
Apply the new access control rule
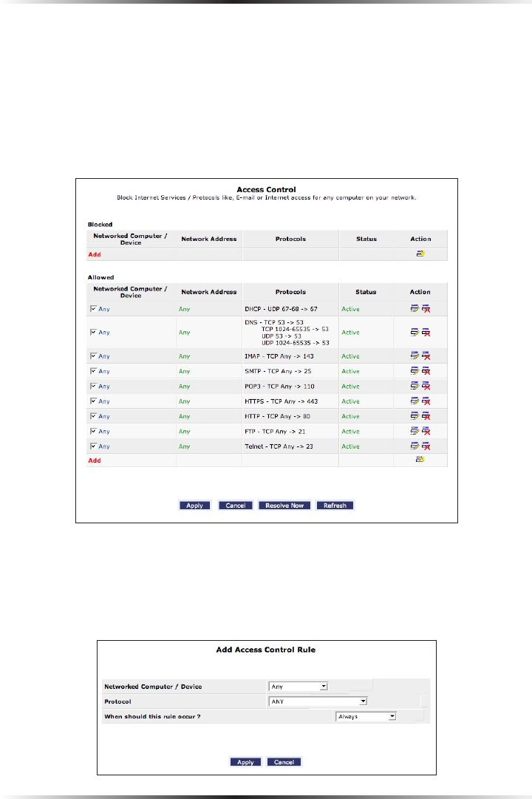coord(245,762)
